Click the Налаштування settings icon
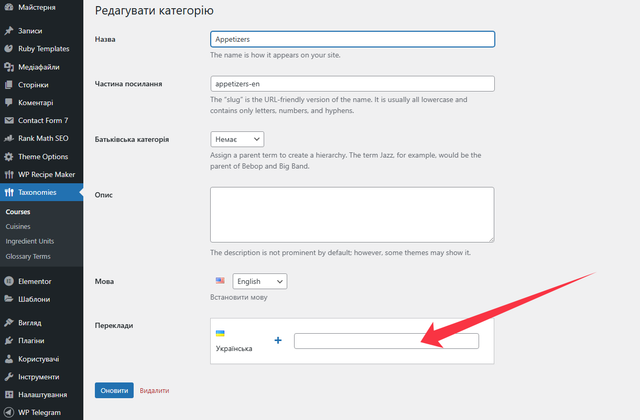 point(9,395)
